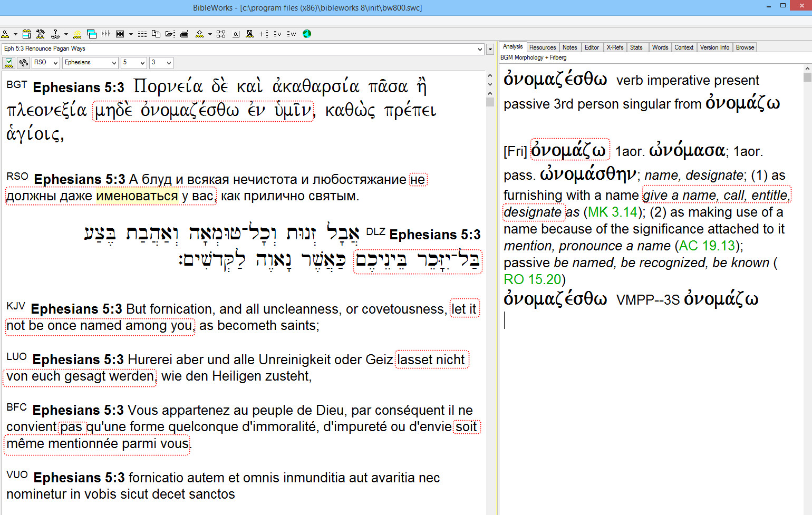Viewport: 812px width, 515px height.
Task: Click the connected-boxes diagram toolbar icon
Action: (x=221, y=34)
